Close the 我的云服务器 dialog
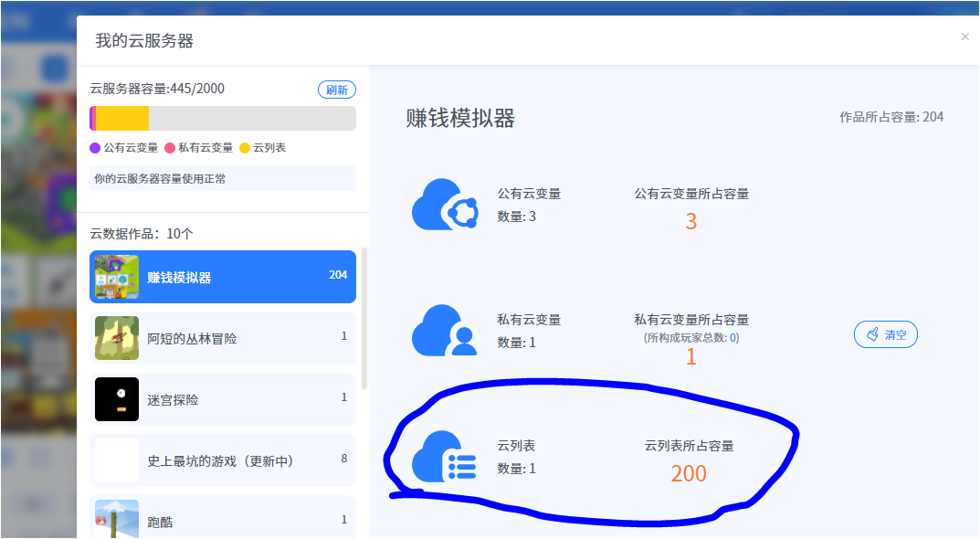980x539 pixels. (x=965, y=37)
